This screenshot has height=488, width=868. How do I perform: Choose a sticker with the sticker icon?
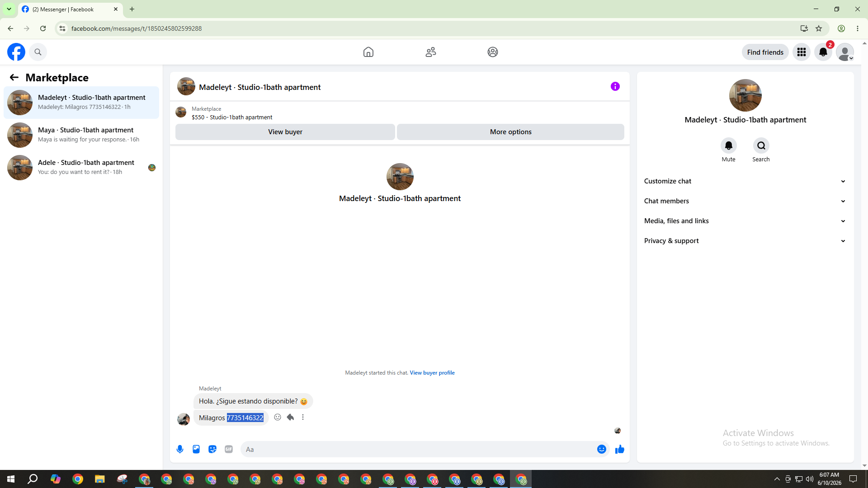212,449
